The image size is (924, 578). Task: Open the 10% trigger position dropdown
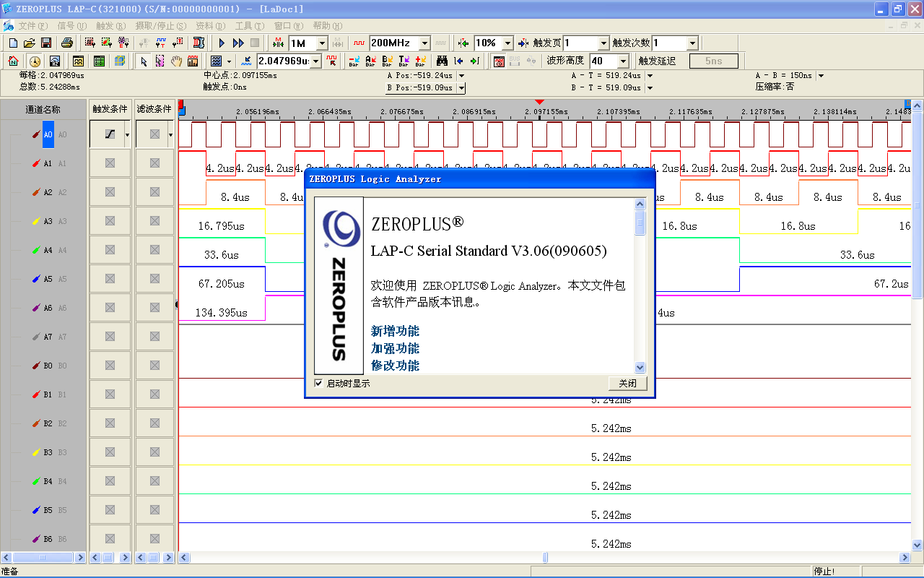coord(507,43)
